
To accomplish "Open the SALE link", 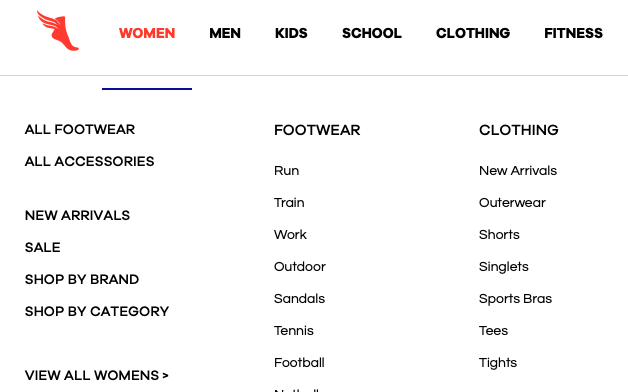I will (42, 247).
